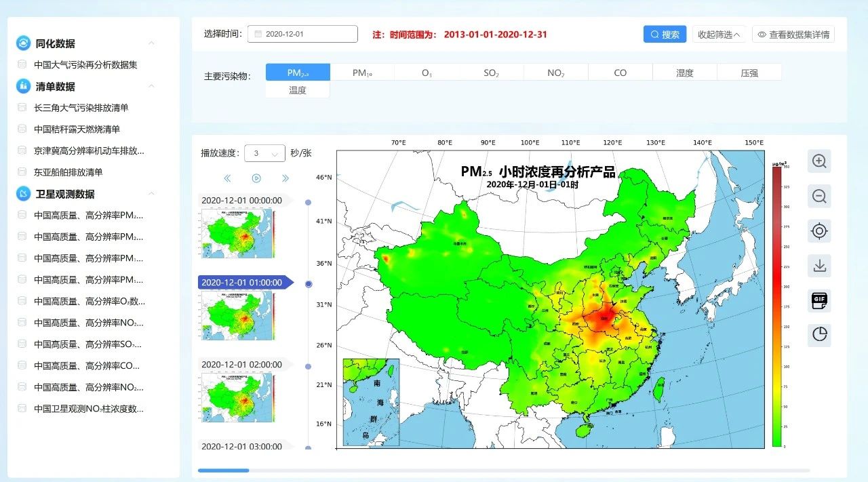The height and width of the screenshot is (482, 868).
Task: Click the zoom in magnifier icon
Action: pyautogui.click(x=819, y=161)
